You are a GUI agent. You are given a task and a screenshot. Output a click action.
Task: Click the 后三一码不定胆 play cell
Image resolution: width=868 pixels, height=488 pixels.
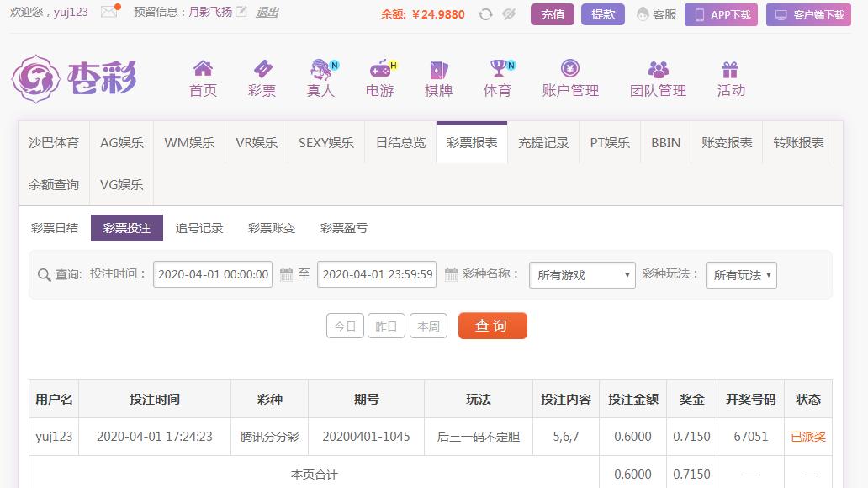tap(479, 437)
